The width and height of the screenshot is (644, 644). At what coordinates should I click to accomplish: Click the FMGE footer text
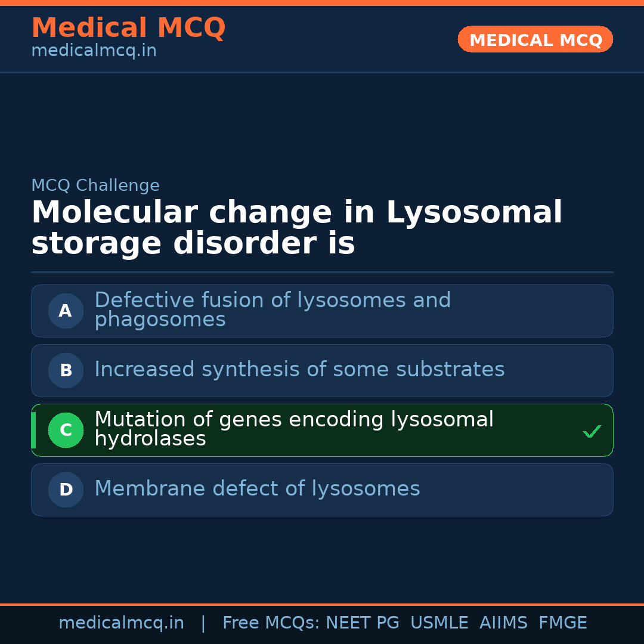tap(562, 623)
